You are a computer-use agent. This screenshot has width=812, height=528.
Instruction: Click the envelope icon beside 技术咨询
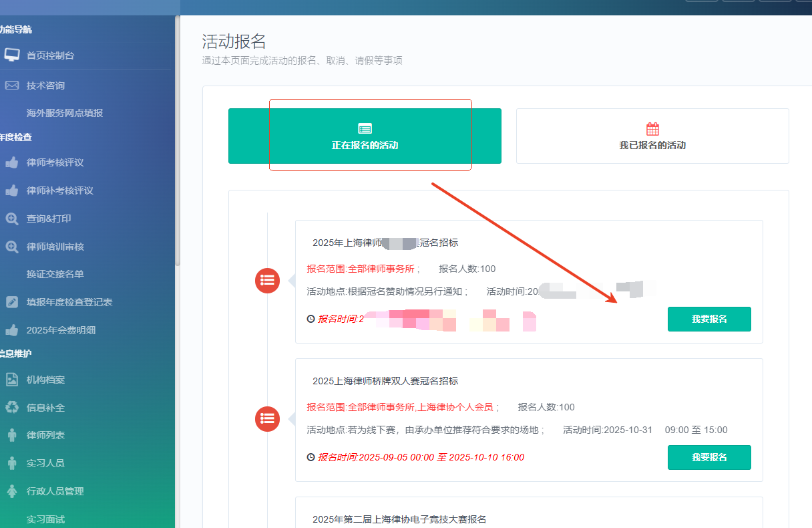[12, 86]
